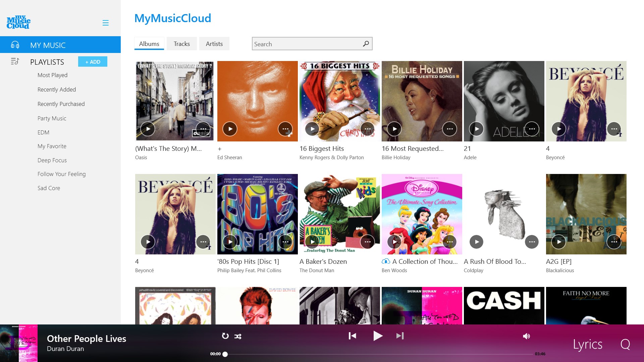
Task: Open the David Bowie album cover
Action: coord(257,305)
